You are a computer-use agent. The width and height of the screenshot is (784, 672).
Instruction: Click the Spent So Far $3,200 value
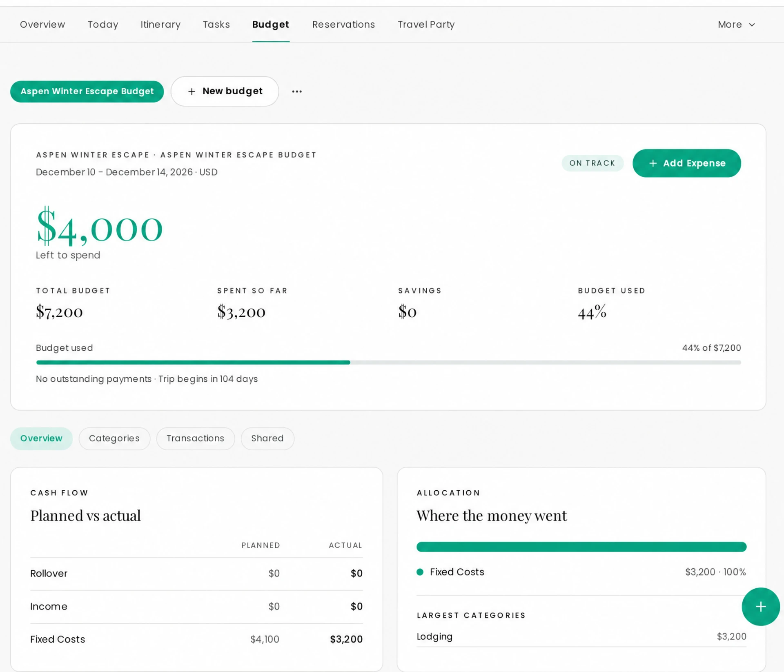(x=241, y=312)
